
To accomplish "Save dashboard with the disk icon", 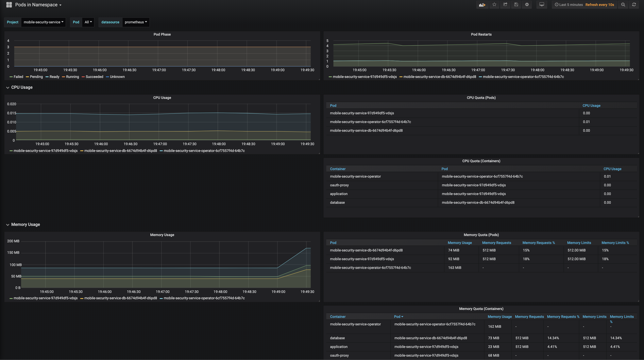I will [x=516, y=5].
